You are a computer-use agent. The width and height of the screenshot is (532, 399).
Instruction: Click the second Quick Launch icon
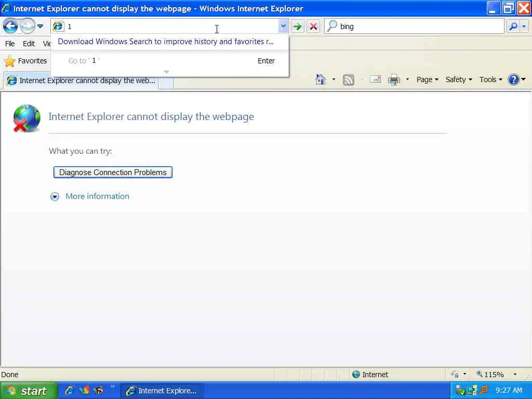(84, 391)
